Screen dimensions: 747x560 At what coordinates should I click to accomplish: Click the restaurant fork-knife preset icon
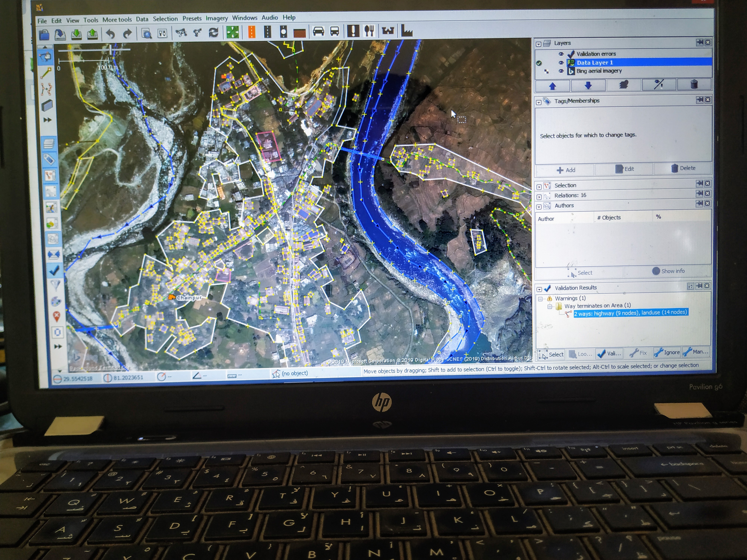point(369,31)
